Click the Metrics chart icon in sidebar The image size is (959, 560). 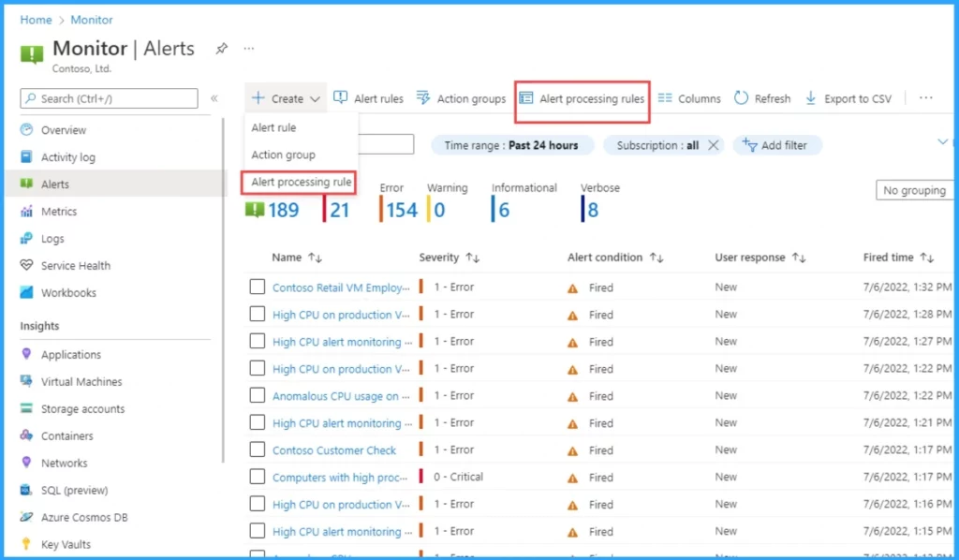[x=26, y=212]
